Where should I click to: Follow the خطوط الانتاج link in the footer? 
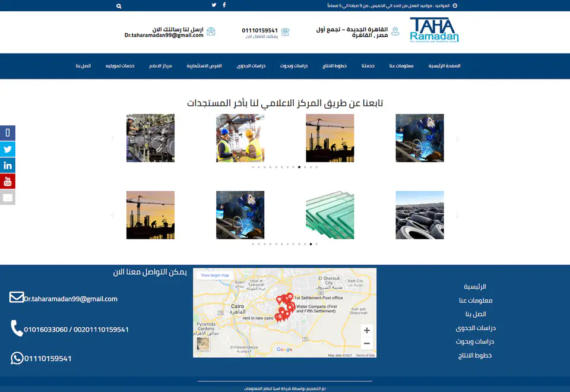tap(475, 355)
